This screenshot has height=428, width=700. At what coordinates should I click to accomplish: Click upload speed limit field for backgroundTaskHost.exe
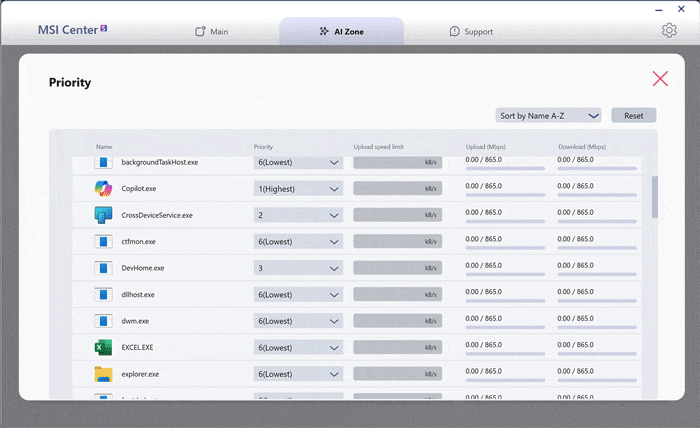click(x=397, y=162)
